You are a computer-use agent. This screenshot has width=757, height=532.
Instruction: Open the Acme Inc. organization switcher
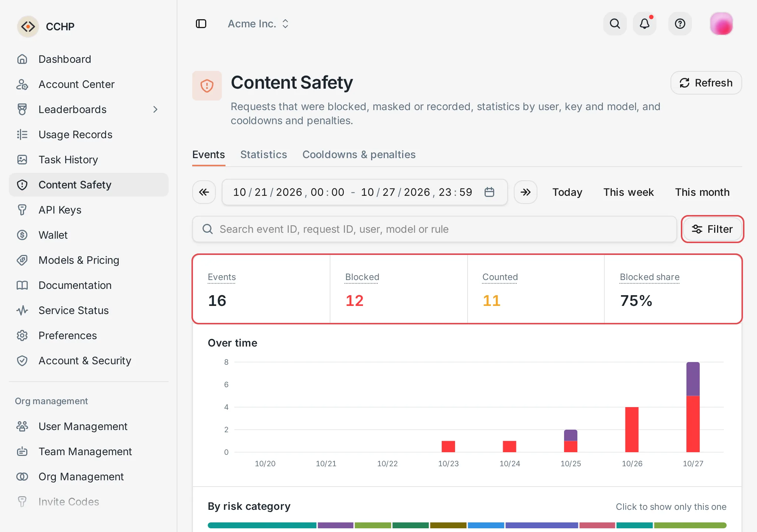click(x=258, y=24)
